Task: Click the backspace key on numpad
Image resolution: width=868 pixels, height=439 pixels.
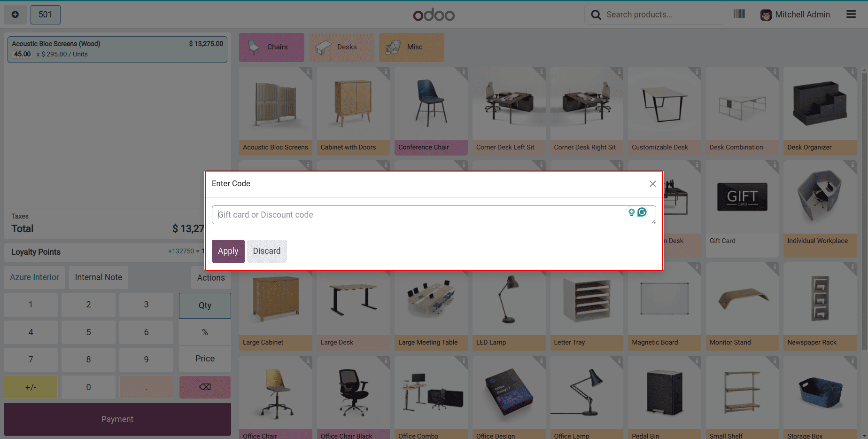Action: [205, 387]
